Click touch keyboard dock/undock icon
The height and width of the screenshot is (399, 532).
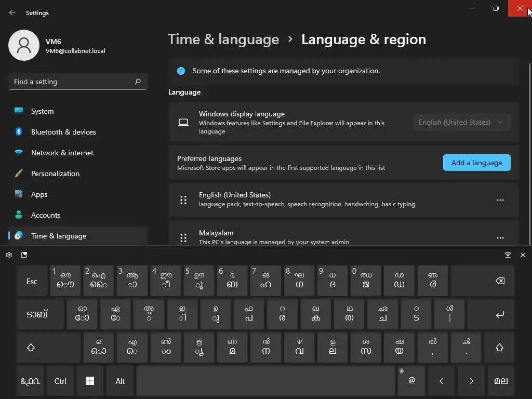pyautogui.click(x=508, y=255)
